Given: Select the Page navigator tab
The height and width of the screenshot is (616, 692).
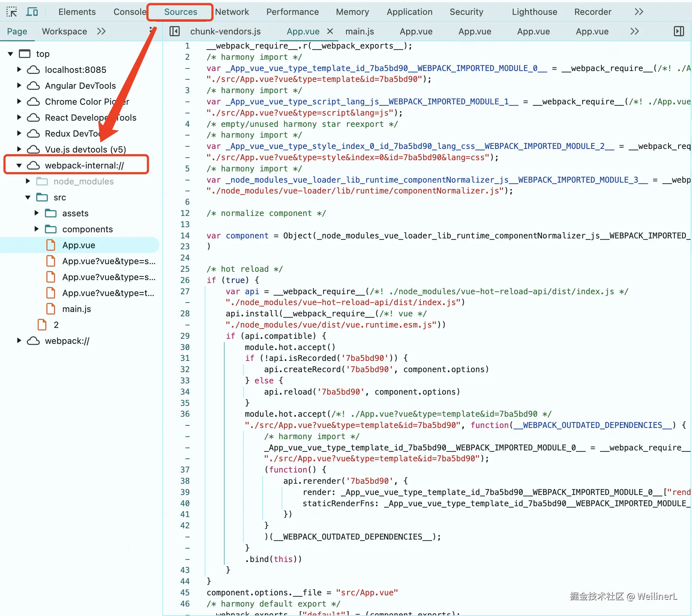Looking at the screenshot, I should coord(17,32).
